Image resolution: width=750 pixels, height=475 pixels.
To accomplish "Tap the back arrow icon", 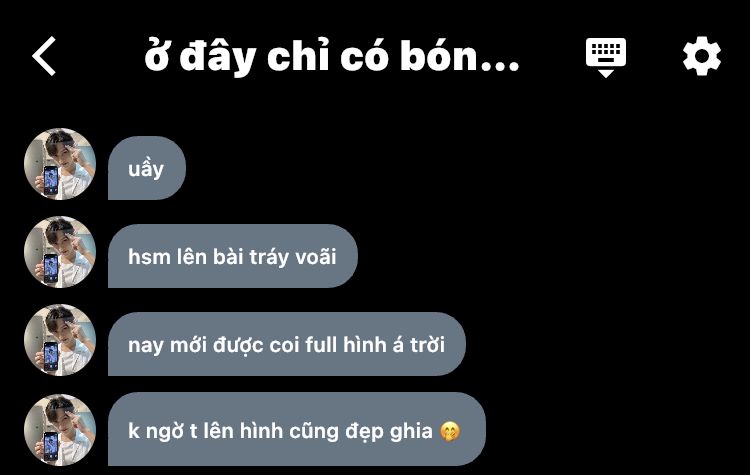I will [44, 56].
